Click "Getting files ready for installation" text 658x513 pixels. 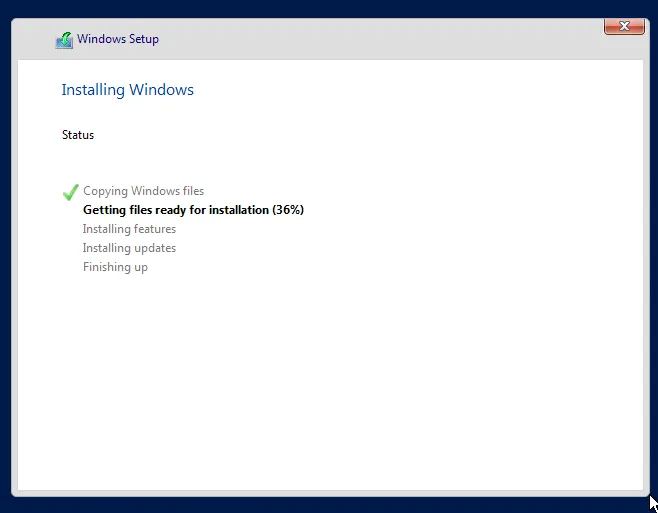tap(176, 210)
